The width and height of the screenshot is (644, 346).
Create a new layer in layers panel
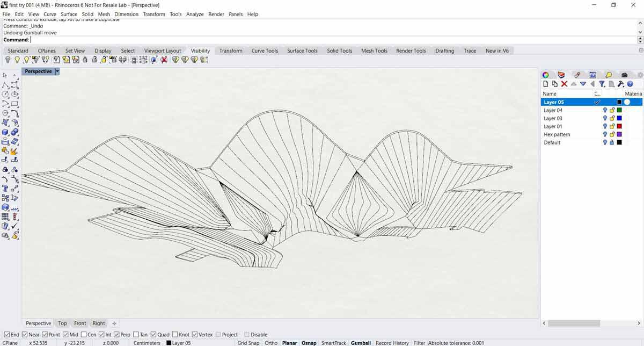tap(546, 84)
